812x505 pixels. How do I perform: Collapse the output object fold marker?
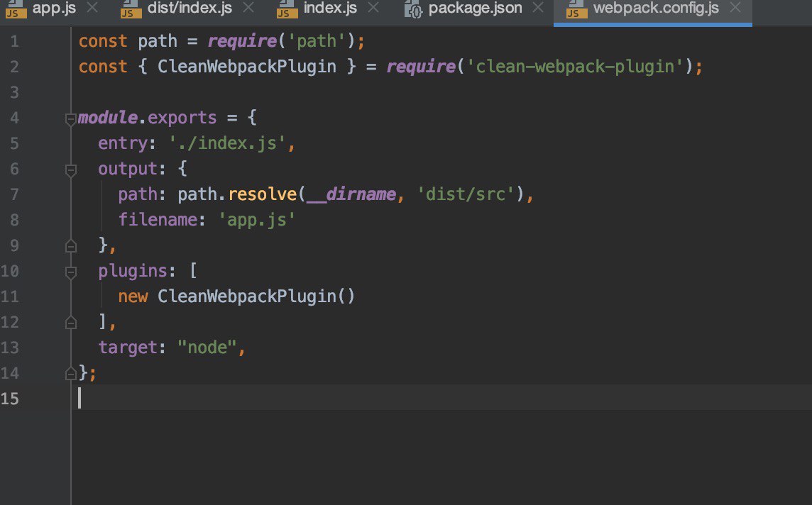[x=71, y=170]
